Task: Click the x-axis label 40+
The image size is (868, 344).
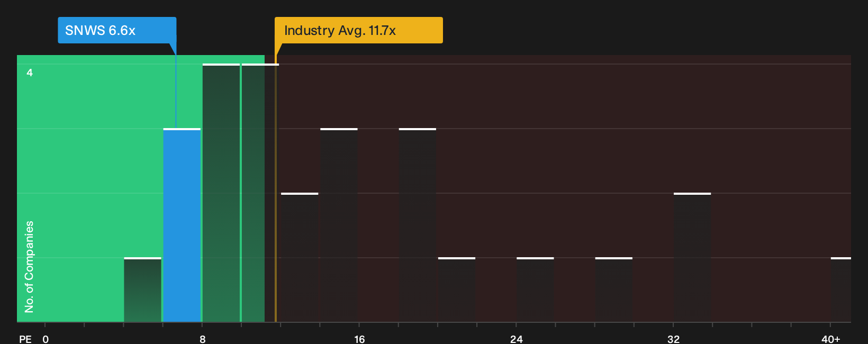Action: [x=830, y=339]
